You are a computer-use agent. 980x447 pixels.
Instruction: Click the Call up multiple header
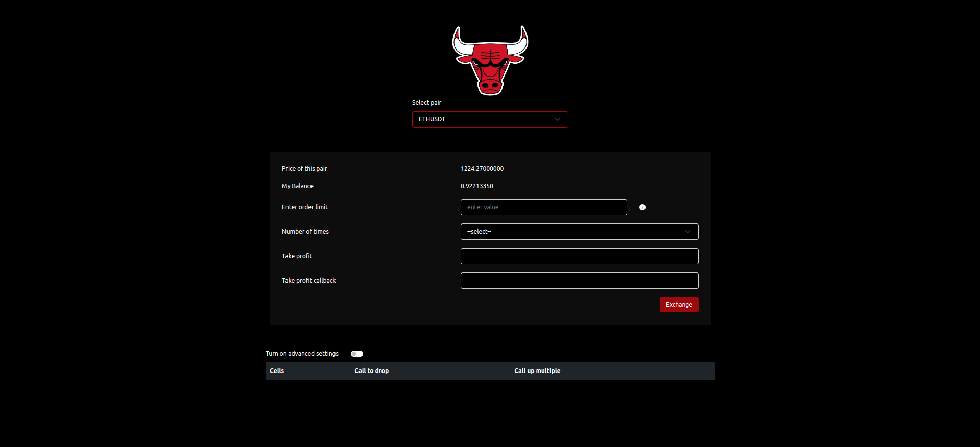pyautogui.click(x=537, y=371)
